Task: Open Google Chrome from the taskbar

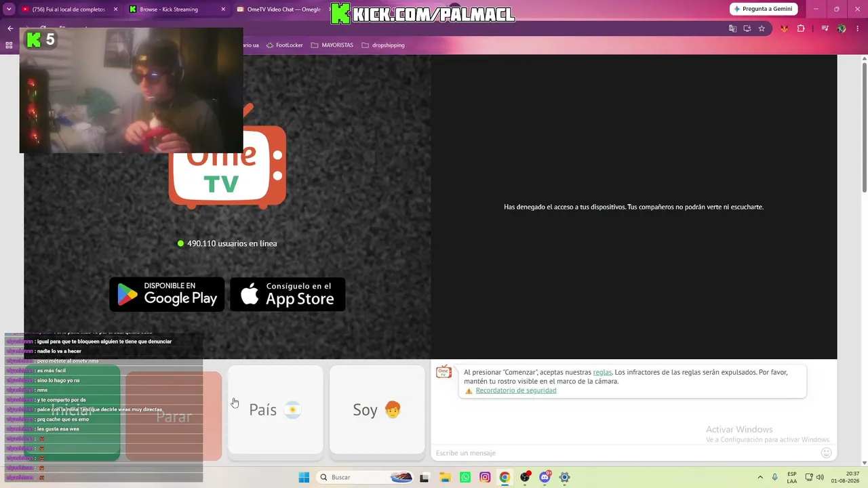Action: pyautogui.click(x=505, y=477)
